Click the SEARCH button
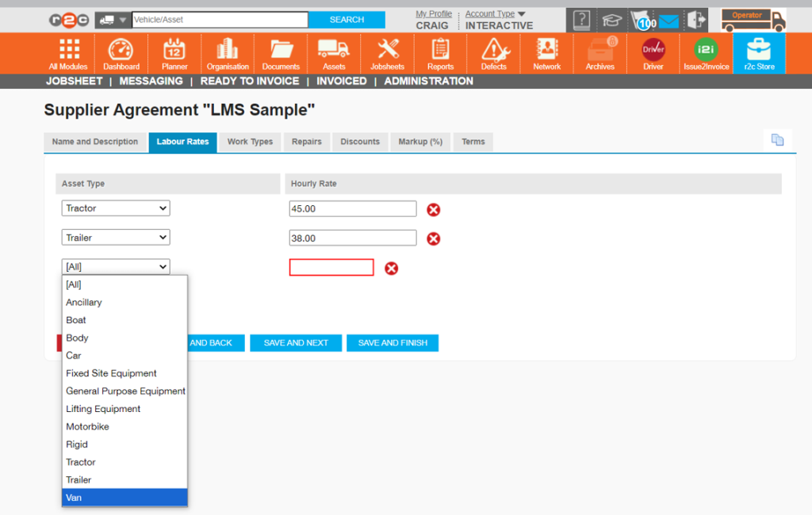Screen dimensions: 812x515 (347, 20)
